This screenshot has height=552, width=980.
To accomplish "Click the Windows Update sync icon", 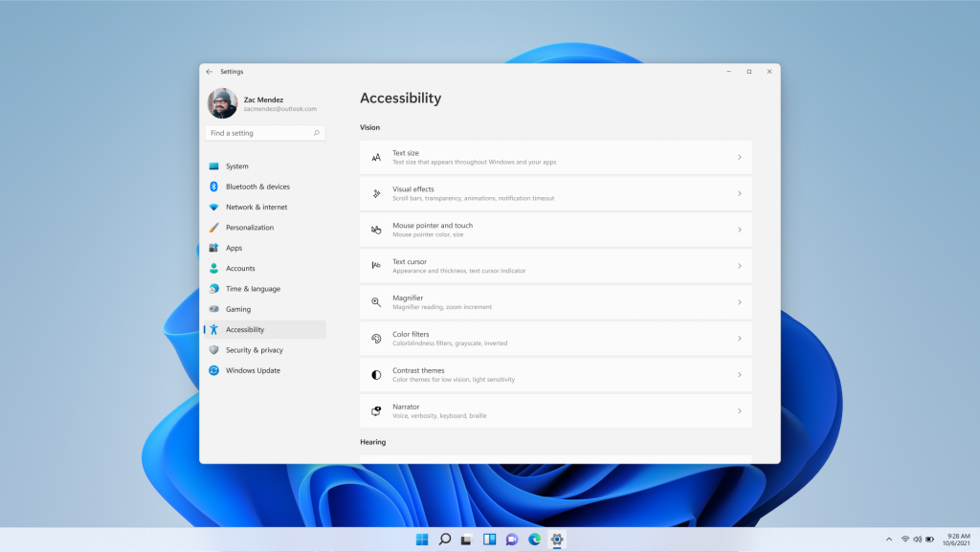I will pos(213,370).
